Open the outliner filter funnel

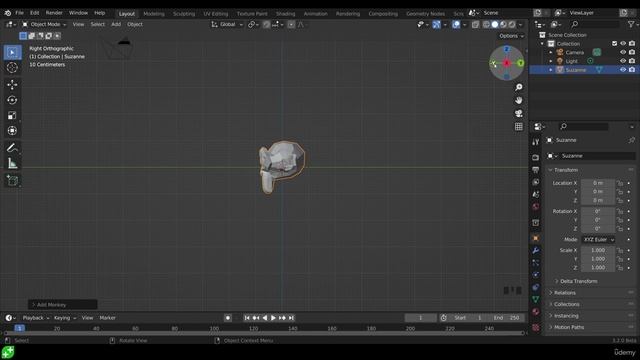click(631, 24)
